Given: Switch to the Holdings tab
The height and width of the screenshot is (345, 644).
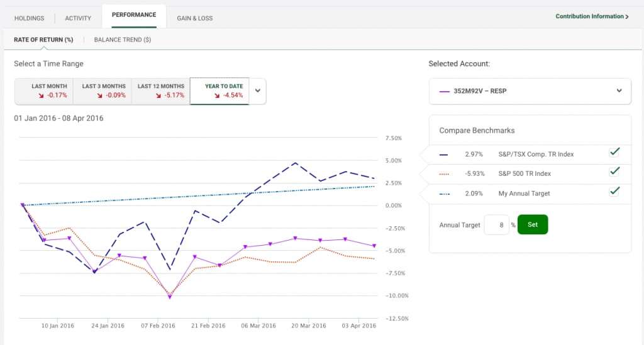Looking at the screenshot, I should (29, 18).
